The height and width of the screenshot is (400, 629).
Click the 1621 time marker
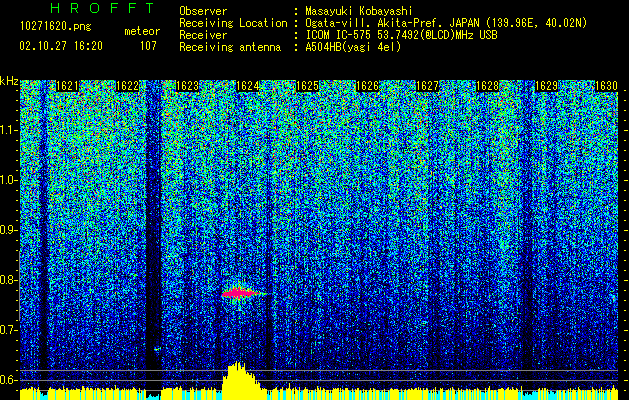tap(67, 86)
